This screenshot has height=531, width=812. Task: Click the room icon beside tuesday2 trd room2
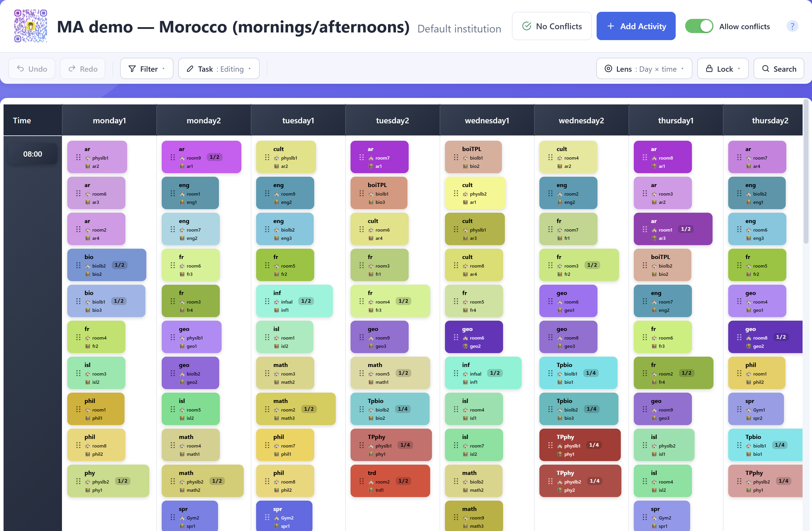point(371,482)
